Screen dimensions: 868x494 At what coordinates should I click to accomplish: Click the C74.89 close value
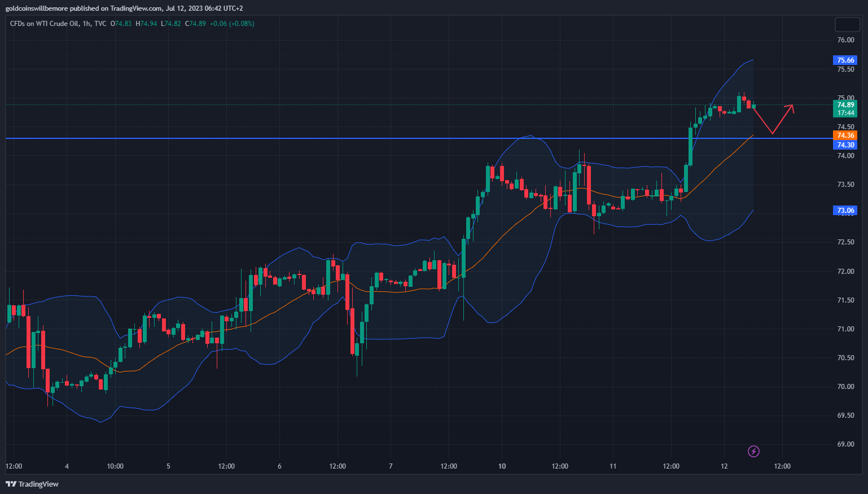pos(195,24)
